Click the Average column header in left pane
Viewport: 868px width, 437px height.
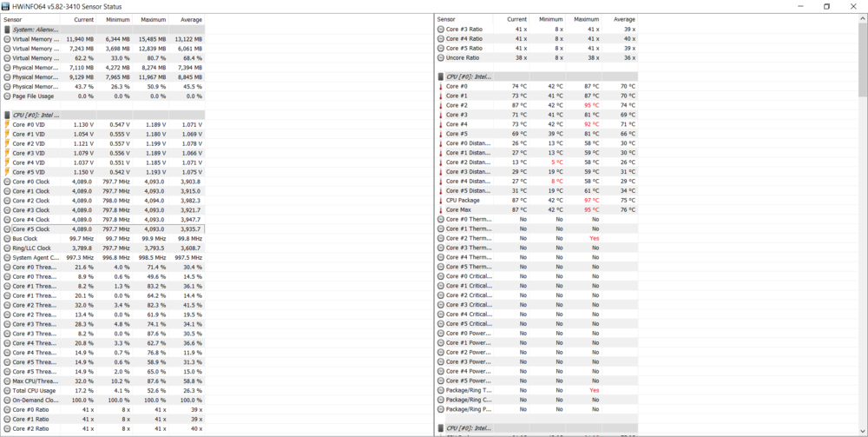[x=189, y=19]
